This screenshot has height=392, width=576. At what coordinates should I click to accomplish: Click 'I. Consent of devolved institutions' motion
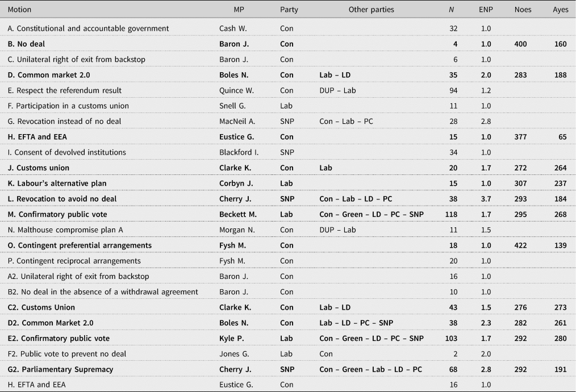(x=67, y=152)
